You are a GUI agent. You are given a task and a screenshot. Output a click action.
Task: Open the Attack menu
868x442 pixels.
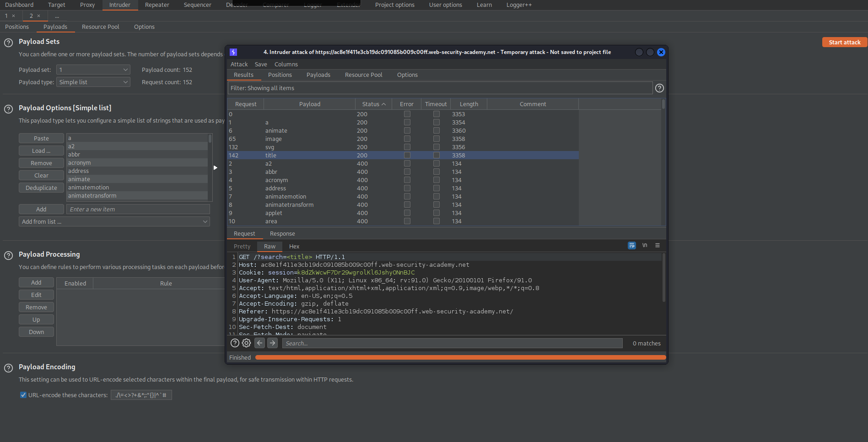239,65
